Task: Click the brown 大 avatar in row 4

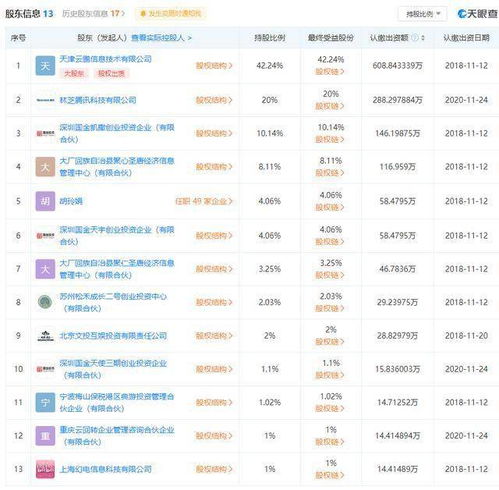Action: tap(45, 167)
